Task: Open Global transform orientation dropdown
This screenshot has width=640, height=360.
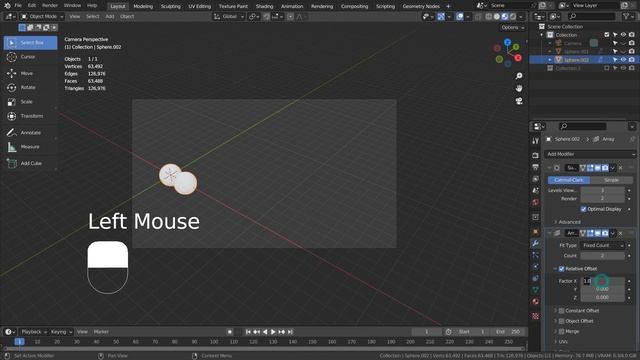Action: 229,17
